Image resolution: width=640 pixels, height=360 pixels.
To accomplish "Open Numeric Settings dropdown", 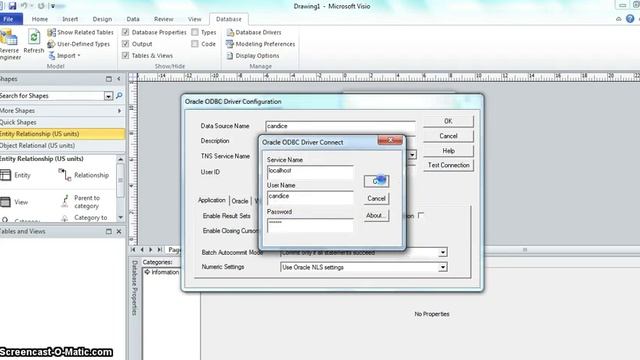I will tap(442, 267).
